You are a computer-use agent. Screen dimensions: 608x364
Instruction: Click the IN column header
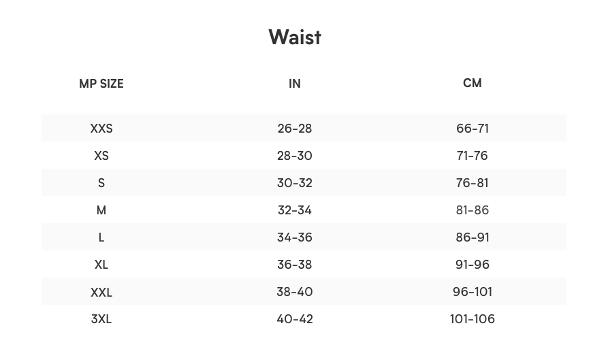coord(294,84)
